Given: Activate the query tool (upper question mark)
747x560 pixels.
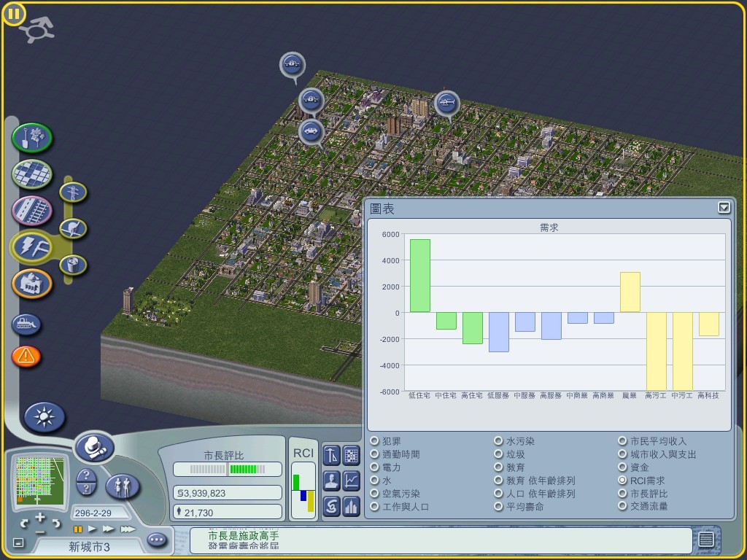Looking at the screenshot, I should pyautogui.click(x=86, y=475).
